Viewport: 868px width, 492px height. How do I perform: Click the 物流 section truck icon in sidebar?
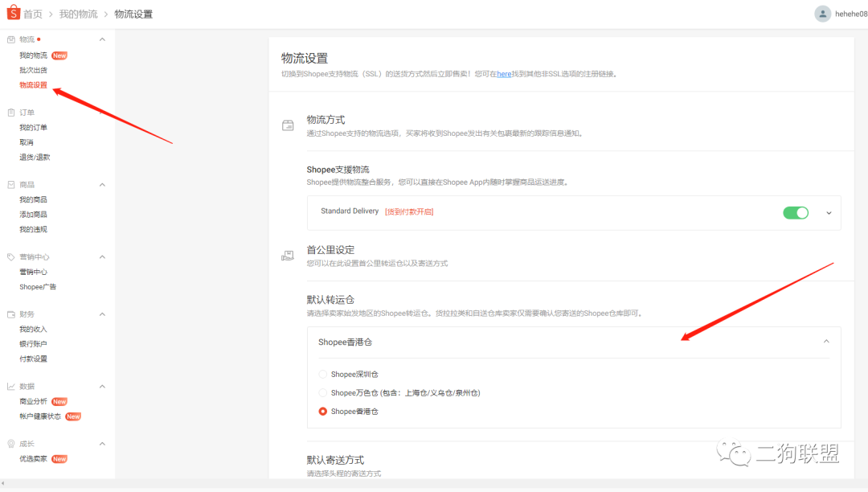pyautogui.click(x=10, y=39)
